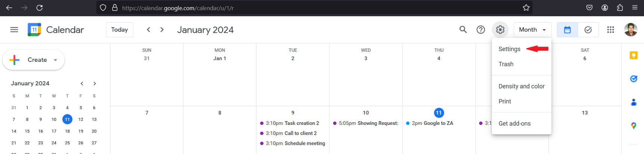Click the Today button

point(120,30)
